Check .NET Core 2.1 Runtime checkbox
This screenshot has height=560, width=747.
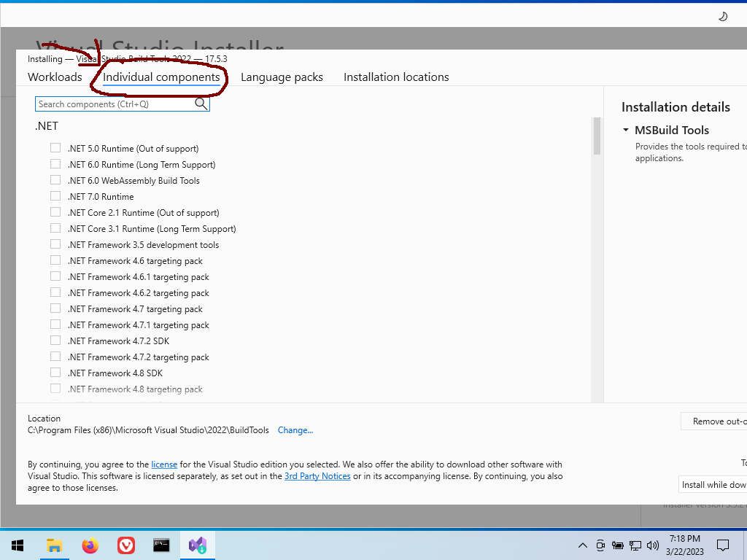click(x=55, y=212)
